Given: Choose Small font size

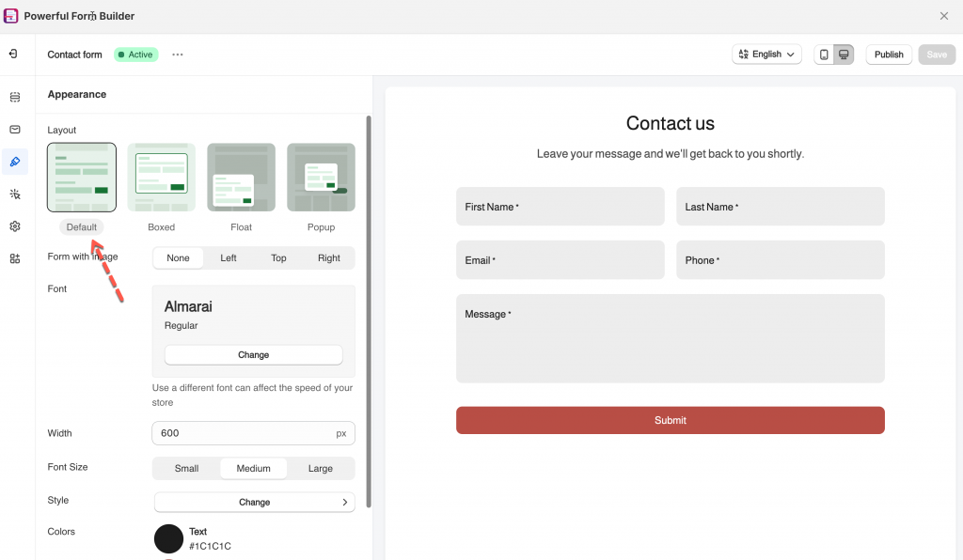Looking at the screenshot, I should click(x=187, y=468).
